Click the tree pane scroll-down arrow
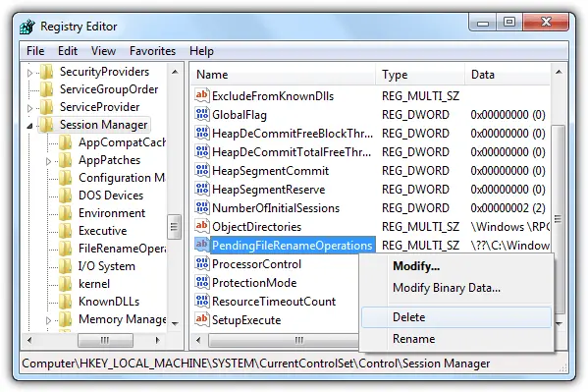This screenshot has height=392, width=588. (175, 323)
